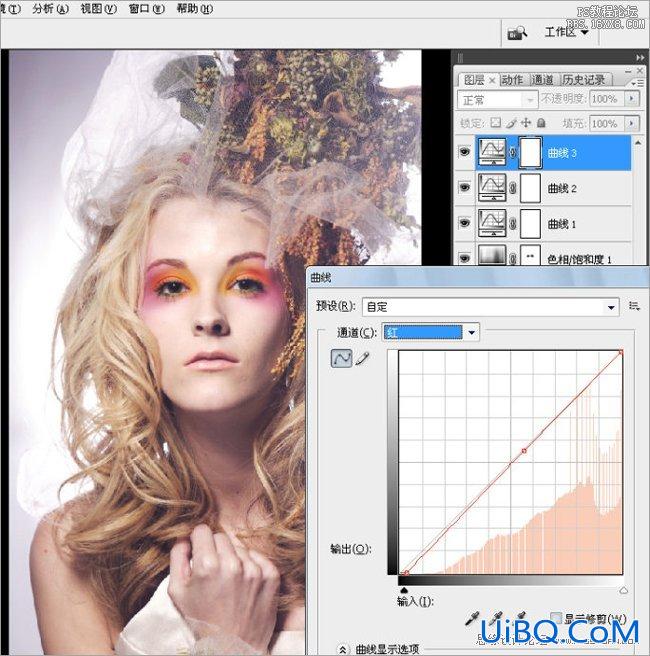Click the black point input slider triangle
The width and height of the screenshot is (650, 656).
pos(404,590)
